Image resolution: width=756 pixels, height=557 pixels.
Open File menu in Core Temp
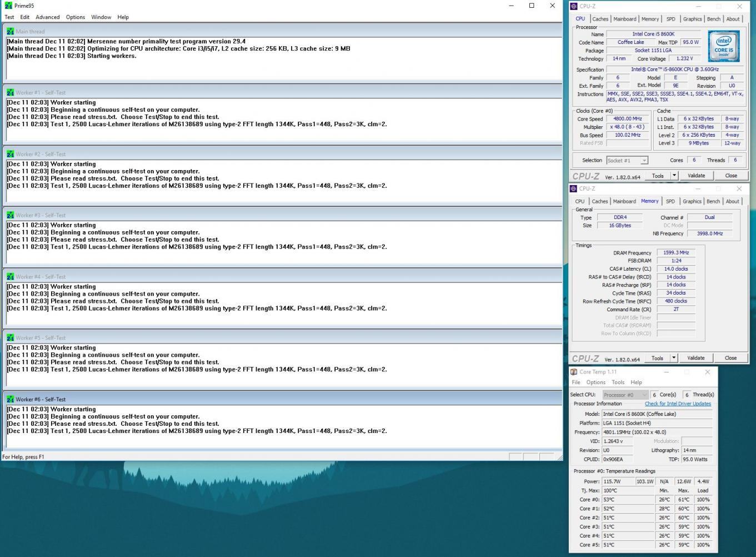coord(576,382)
